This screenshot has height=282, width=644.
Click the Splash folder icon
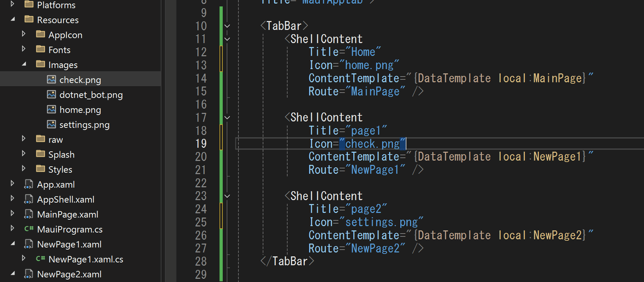point(40,154)
